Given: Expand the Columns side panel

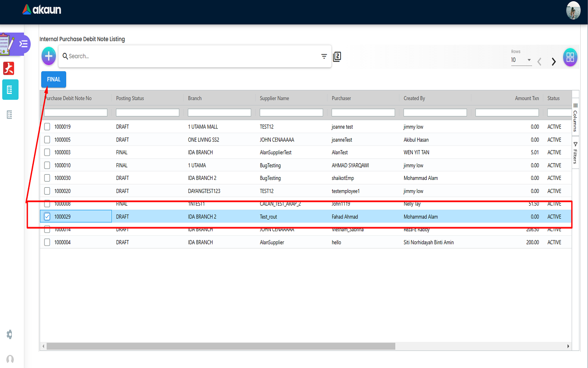Looking at the screenshot, I should [575, 118].
